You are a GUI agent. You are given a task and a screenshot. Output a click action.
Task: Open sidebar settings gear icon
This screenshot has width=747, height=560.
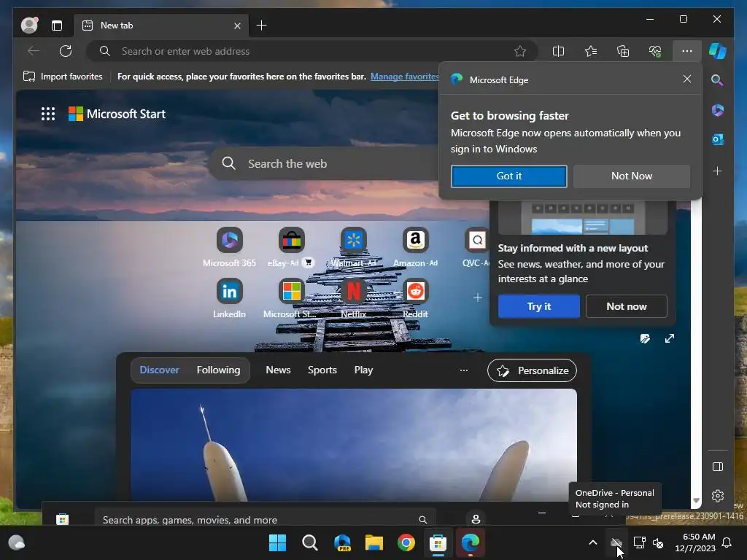tap(718, 496)
